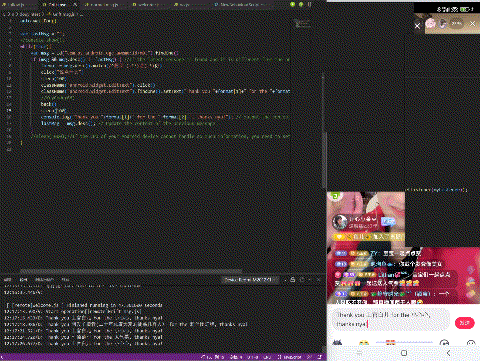
Task: Open the streamer's profile avatar
Action: pos(340,222)
